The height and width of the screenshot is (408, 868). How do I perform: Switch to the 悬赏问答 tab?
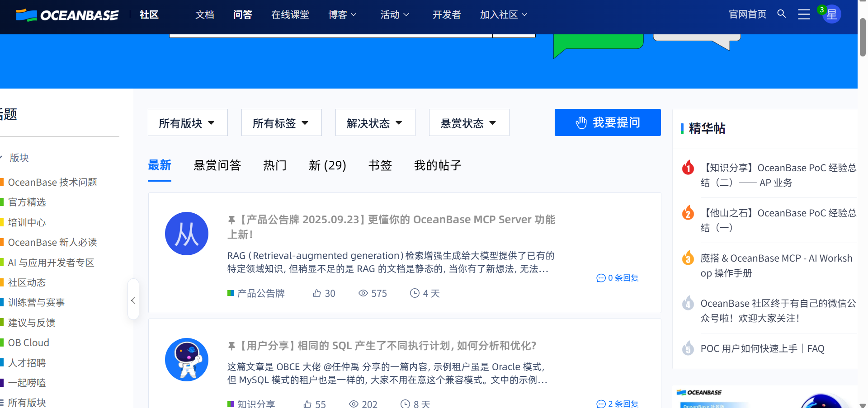coord(217,165)
